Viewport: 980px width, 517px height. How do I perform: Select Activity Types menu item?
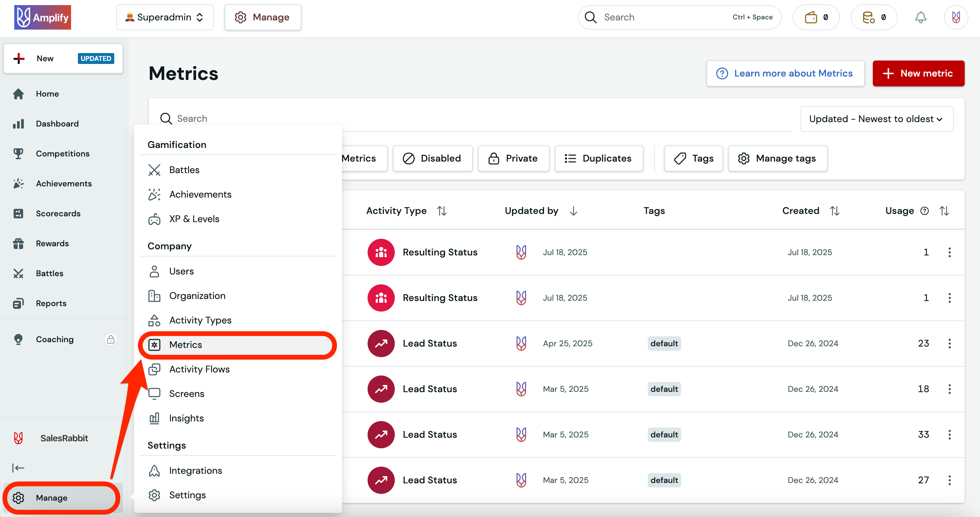pos(238,320)
